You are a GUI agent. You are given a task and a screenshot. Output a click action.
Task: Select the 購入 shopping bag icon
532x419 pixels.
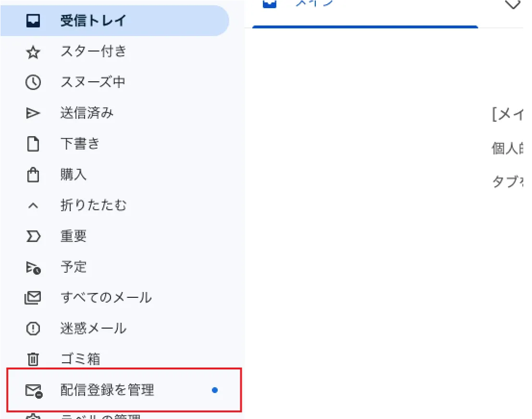[33, 174]
